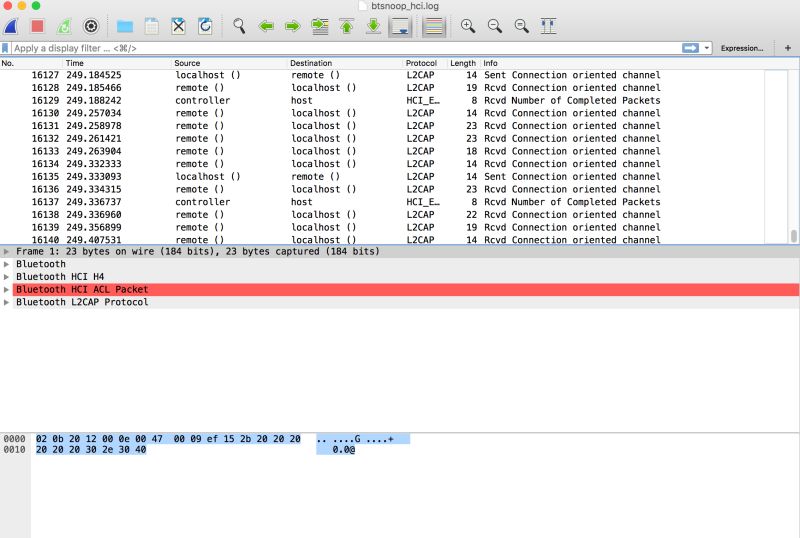Screen dimensions: 800x538
Task: Add a filter button with the plus
Action: [x=788, y=48]
